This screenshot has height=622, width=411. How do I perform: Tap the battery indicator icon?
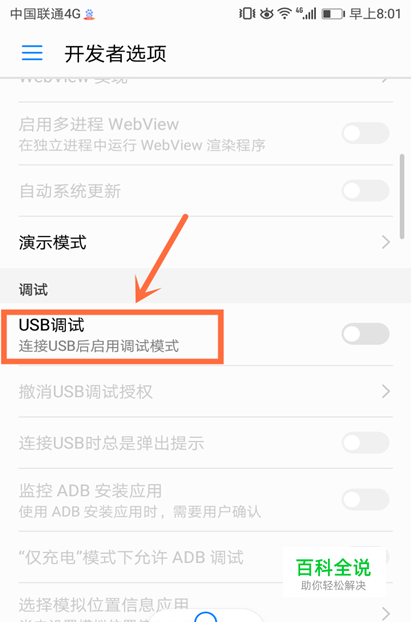coord(333,14)
